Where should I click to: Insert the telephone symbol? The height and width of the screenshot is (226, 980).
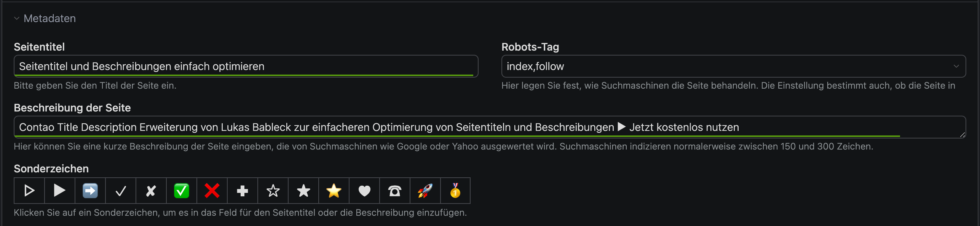pyautogui.click(x=395, y=191)
